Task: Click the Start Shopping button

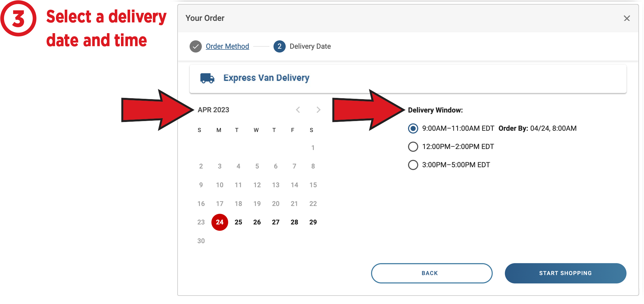Action: point(565,273)
